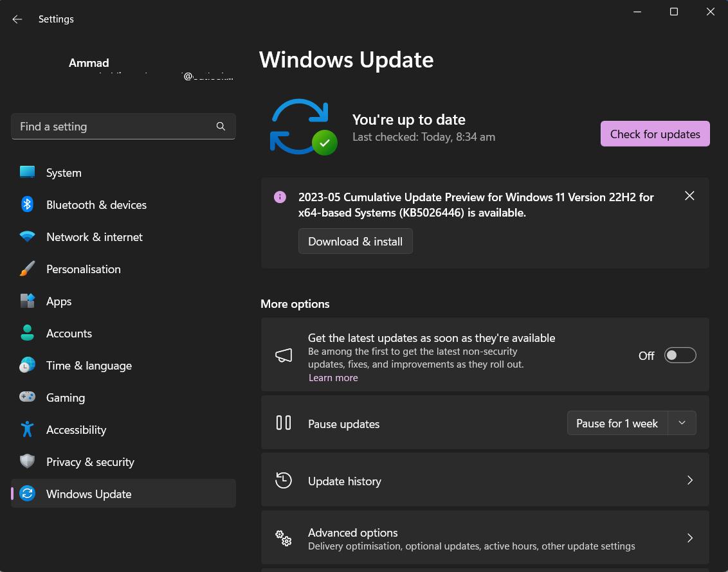Select the Accounts icon
728x572 pixels.
[27, 333]
